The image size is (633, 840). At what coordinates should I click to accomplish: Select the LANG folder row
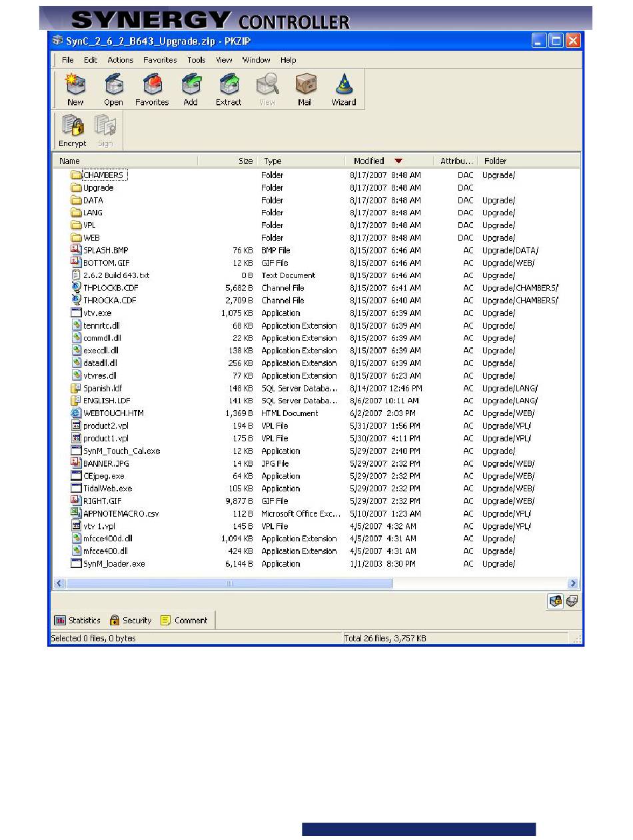click(316, 213)
